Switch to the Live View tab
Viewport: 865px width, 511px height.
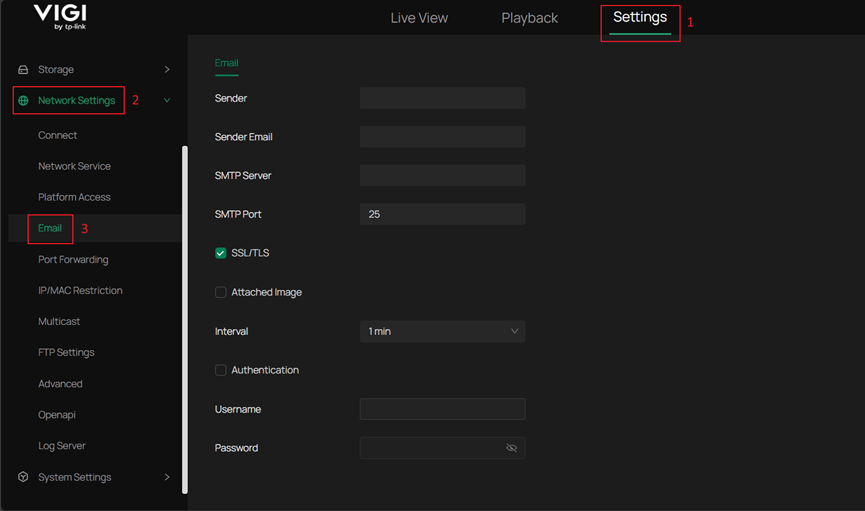pos(419,18)
